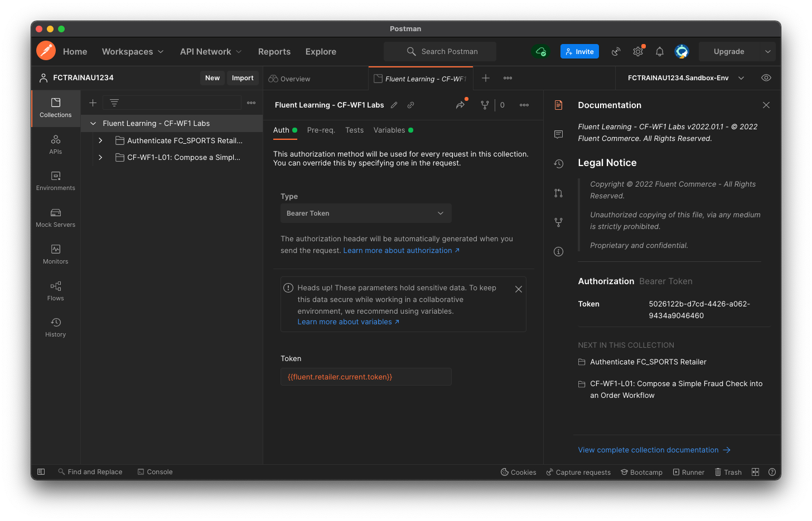
Task: Switch to the Overview tab
Action: pyautogui.click(x=289, y=79)
